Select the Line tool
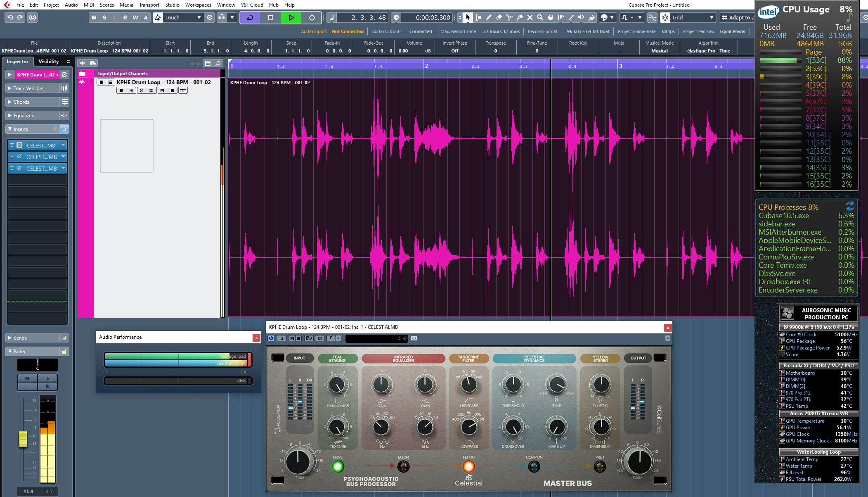Viewport: 868px width, 497px height. (571, 17)
